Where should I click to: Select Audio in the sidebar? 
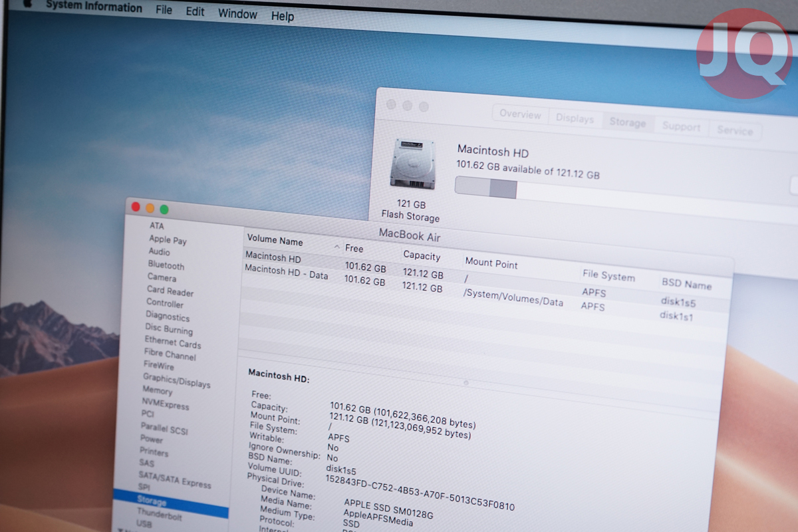pos(159,252)
